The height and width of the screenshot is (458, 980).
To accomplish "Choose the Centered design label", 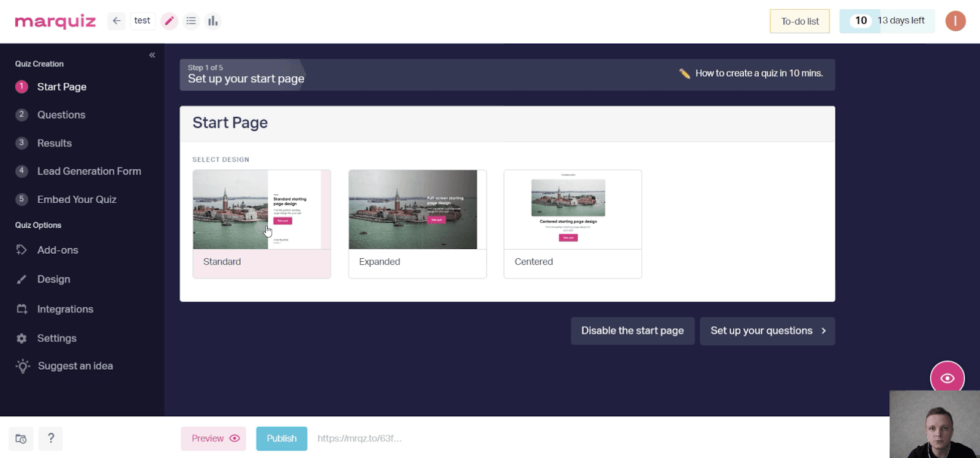I will click(x=533, y=262).
